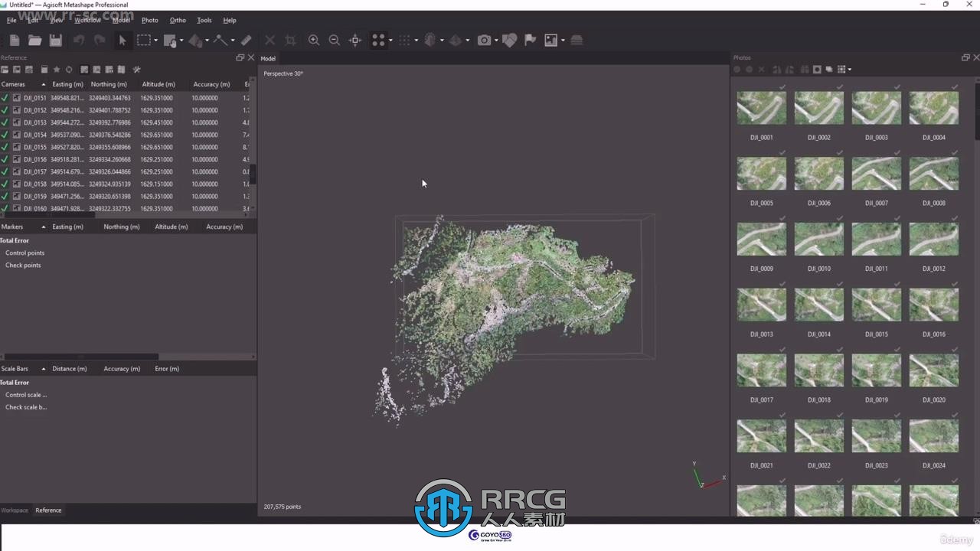Viewport: 980px width, 551px height.
Task: Click the Show Basemap layers icon
Action: pos(577,40)
